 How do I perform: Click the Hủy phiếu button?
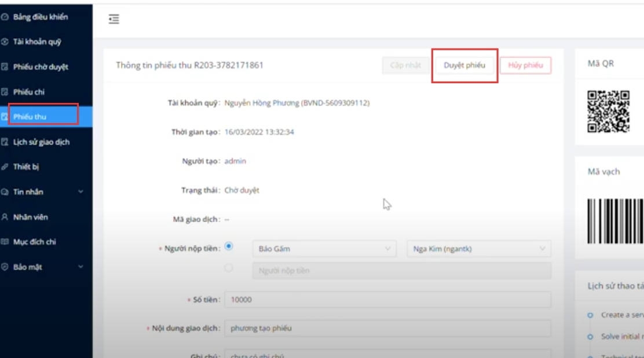coord(525,65)
